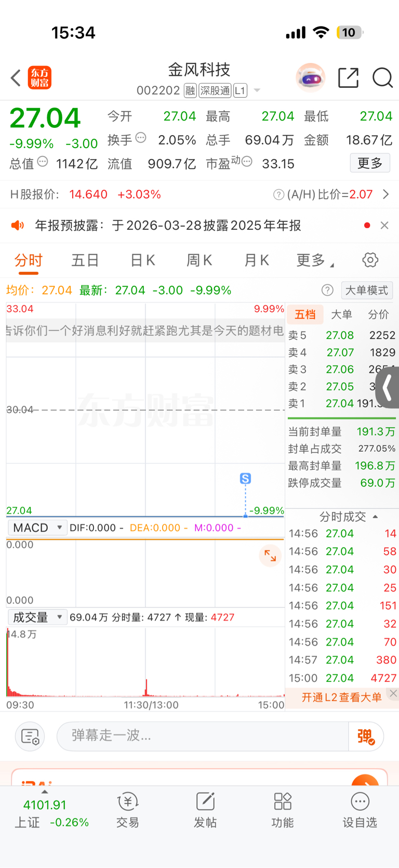Go back with the left arrow
Image resolution: width=399 pixels, height=868 pixels.
[16, 78]
